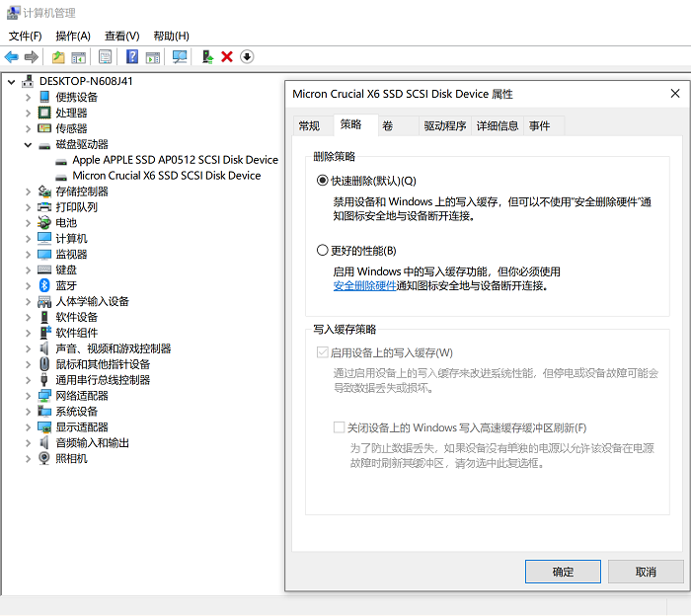Click the Forward arrow toolbar icon
Viewport: 691px width, 616px height.
pos(32,57)
